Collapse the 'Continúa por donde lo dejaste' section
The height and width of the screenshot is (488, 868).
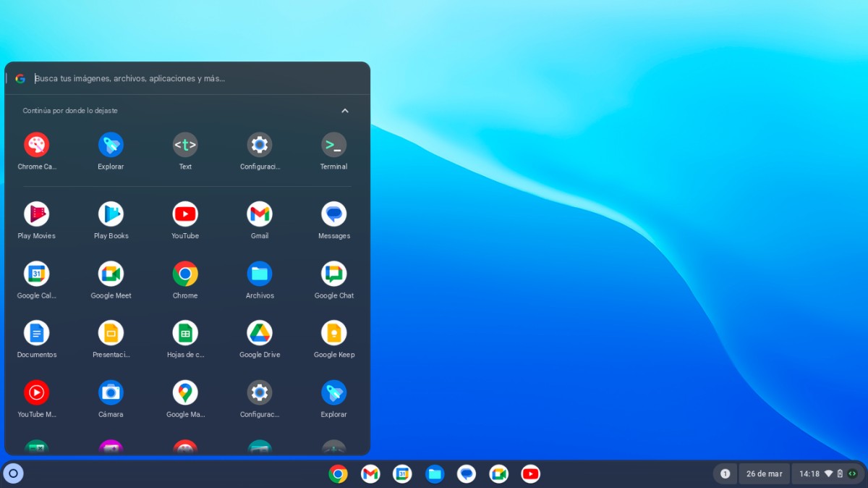coord(345,110)
